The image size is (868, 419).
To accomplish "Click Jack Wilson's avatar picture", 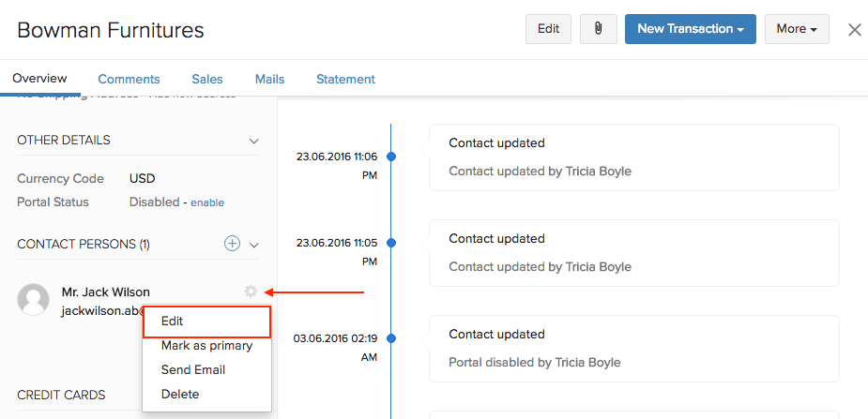I will point(34,300).
